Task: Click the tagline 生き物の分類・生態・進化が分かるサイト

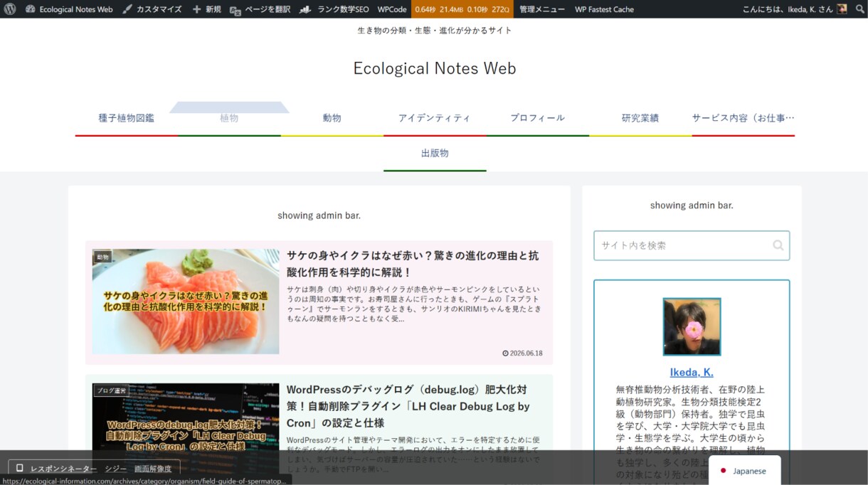Action: [435, 31]
